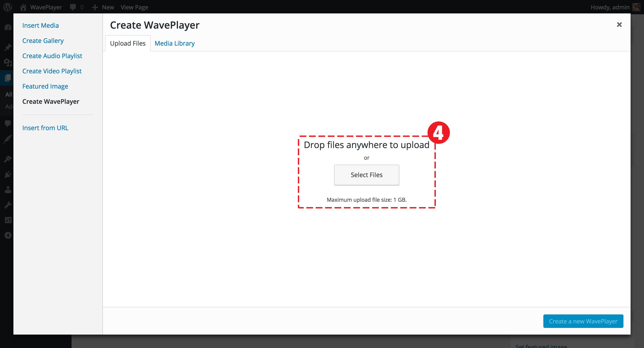Select the Upload Files tab
Viewport: 644px width, 348px height.
(x=127, y=43)
